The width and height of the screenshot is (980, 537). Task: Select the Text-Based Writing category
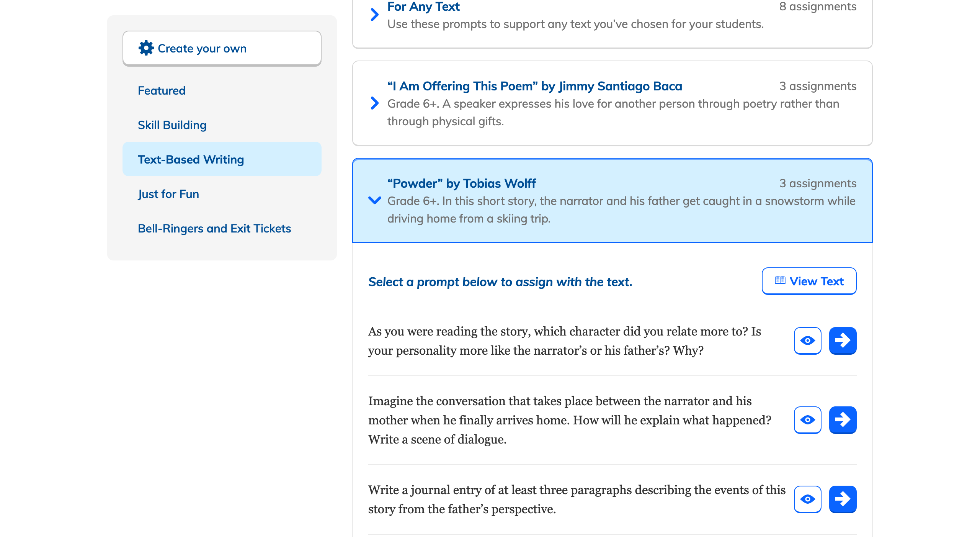(x=191, y=159)
